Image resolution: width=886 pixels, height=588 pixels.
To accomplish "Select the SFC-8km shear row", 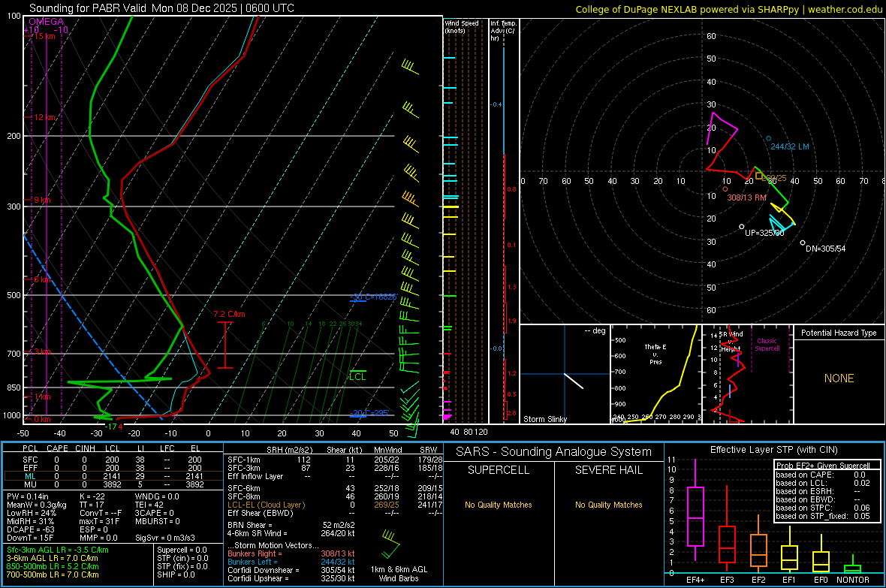I will coord(335,496).
